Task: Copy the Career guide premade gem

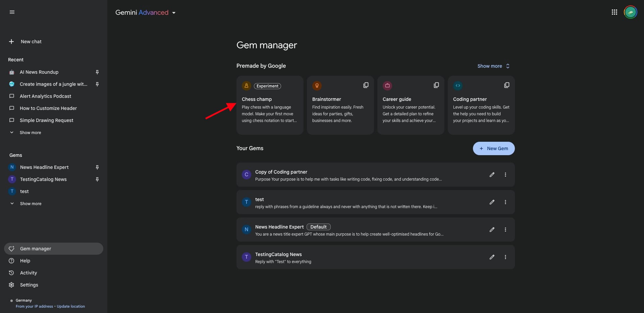Action: (436, 85)
